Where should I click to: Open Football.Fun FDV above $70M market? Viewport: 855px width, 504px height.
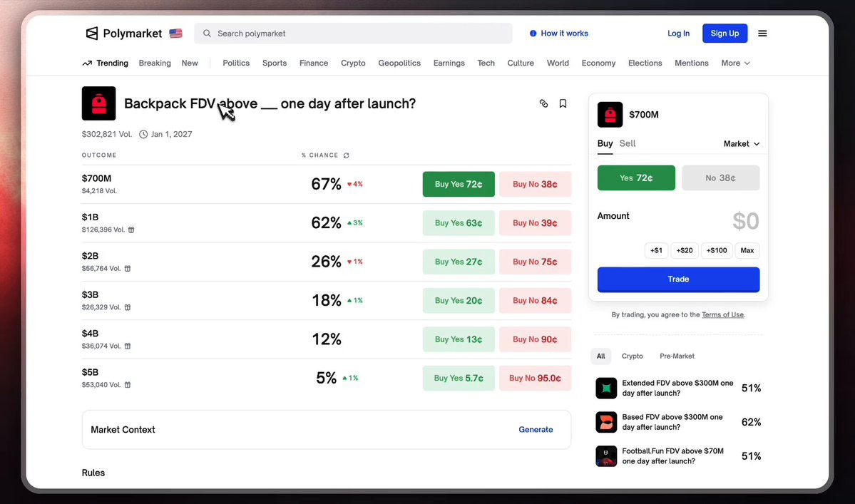tap(673, 456)
